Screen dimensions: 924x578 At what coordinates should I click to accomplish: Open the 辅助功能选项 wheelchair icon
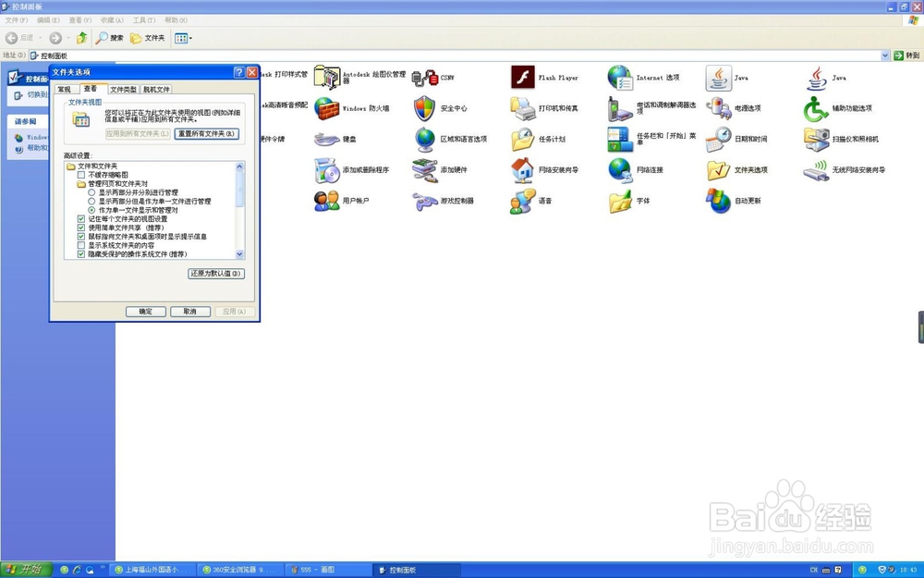coord(816,108)
